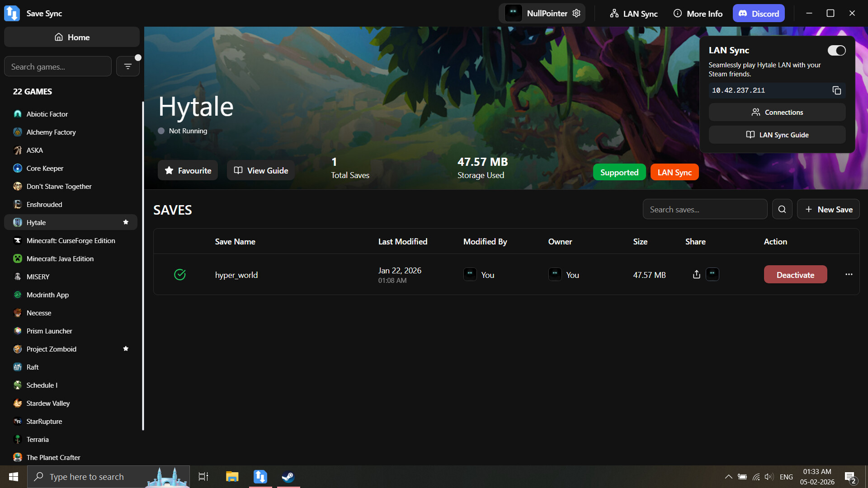Select the Hytale game icon in the sidebar
Viewport: 868px width, 488px height.
tap(17, 222)
